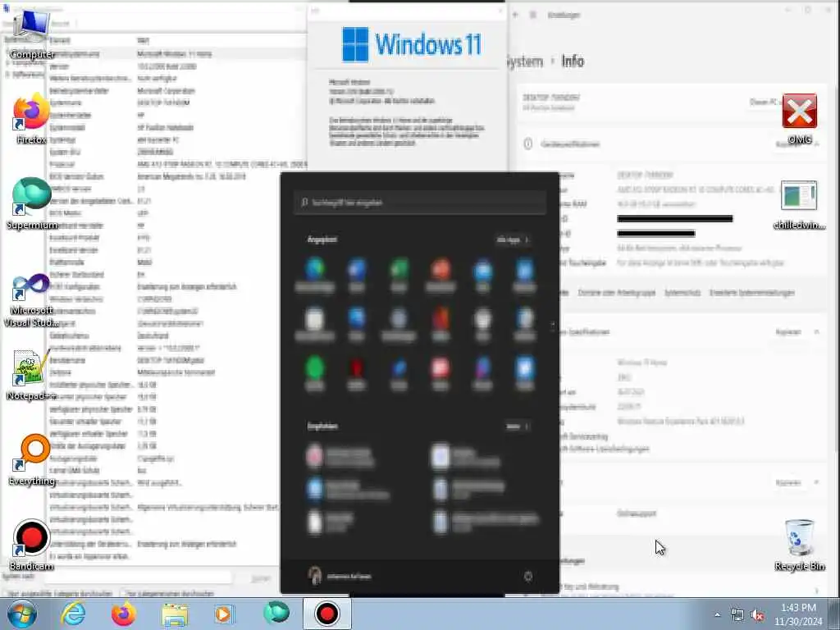
Task: Show hidden tray icons arrow
Action: (x=717, y=615)
